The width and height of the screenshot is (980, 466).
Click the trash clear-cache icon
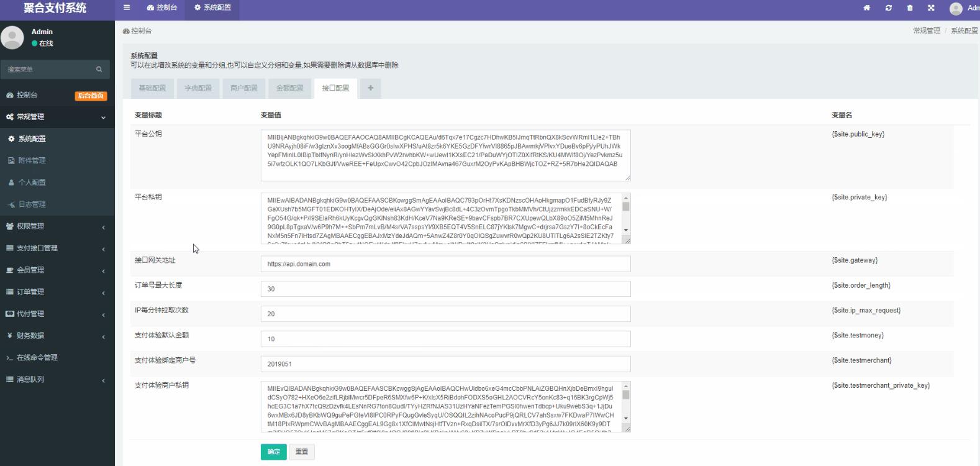[910, 8]
